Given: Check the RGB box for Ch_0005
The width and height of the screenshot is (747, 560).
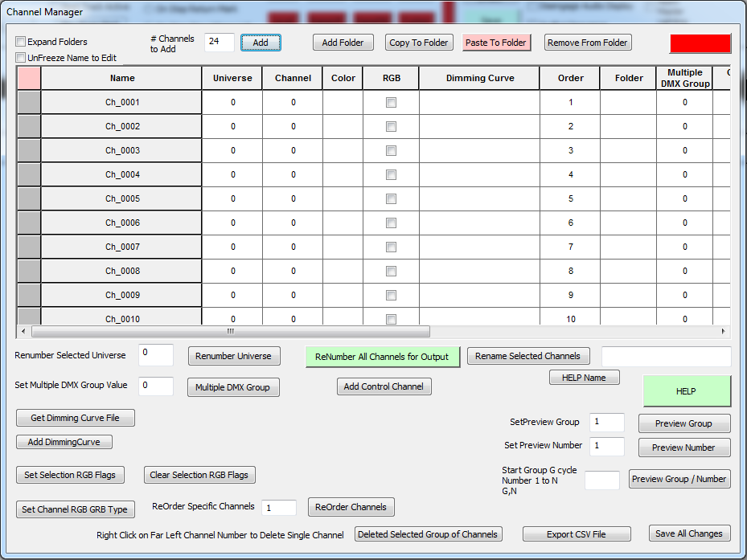Looking at the screenshot, I should pyautogui.click(x=391, y=198).
